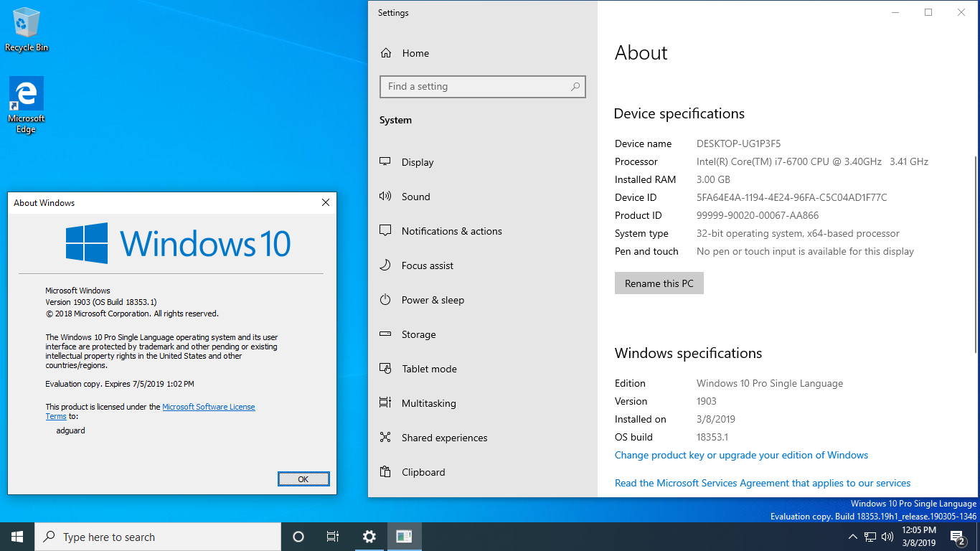Open the Recycle Bin desktop icon
The height and width of the screenshot is (551, 980).
click(x=27, y=29)
